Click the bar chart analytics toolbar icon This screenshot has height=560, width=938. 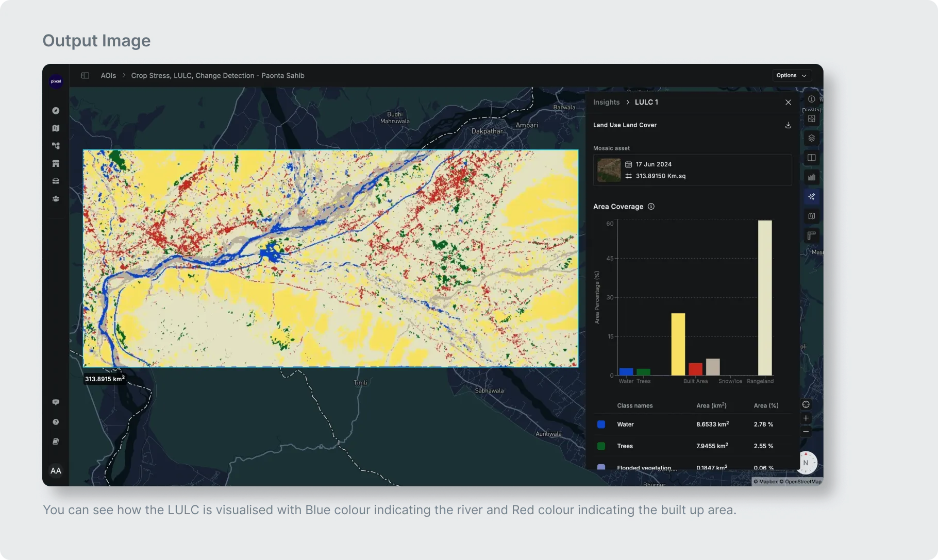tap(811, 177)
